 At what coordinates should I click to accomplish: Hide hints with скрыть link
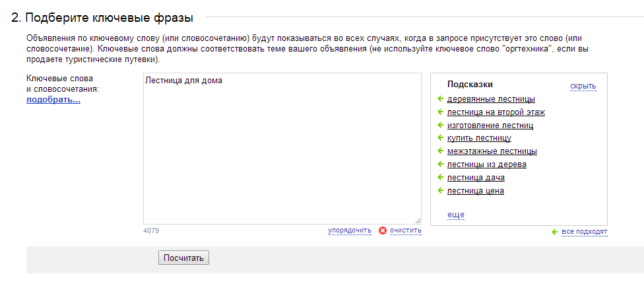(583, 87)
